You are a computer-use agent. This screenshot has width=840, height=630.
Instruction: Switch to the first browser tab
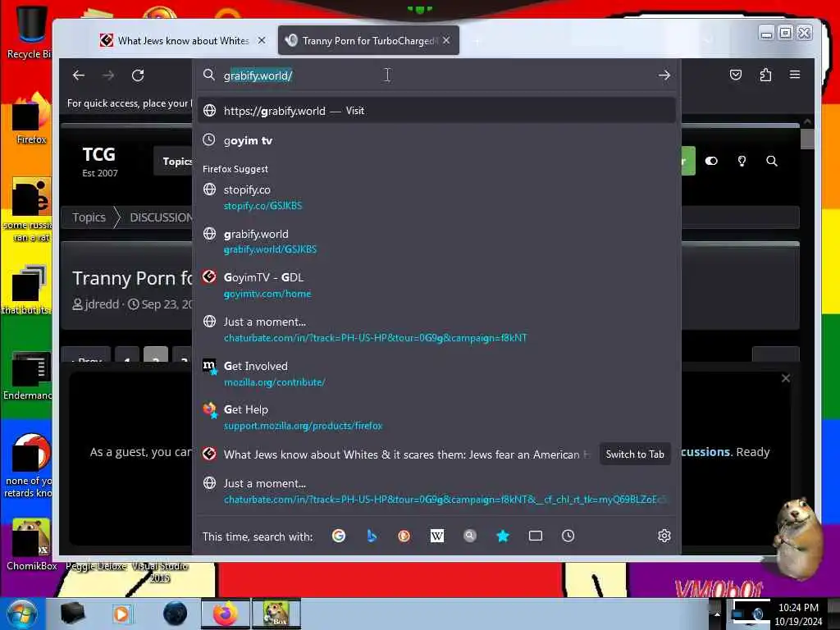tap(182, 41)
